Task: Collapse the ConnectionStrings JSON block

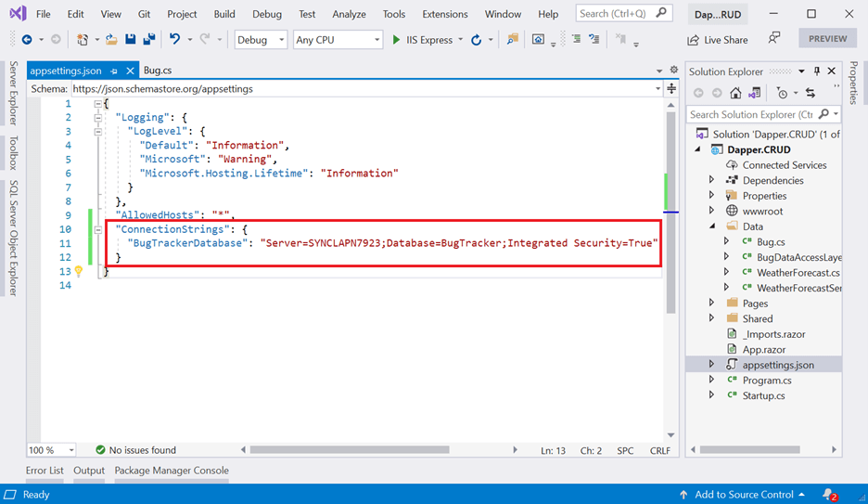Action: pos(98,229)
